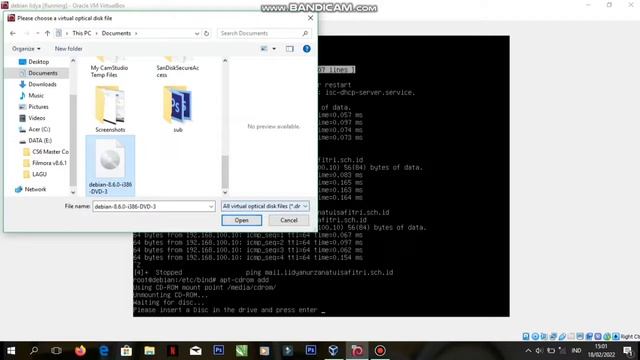Open the address bar history dropdown
Image resolution: width=640 pixels, height=360 pixels.
(197, 33)
